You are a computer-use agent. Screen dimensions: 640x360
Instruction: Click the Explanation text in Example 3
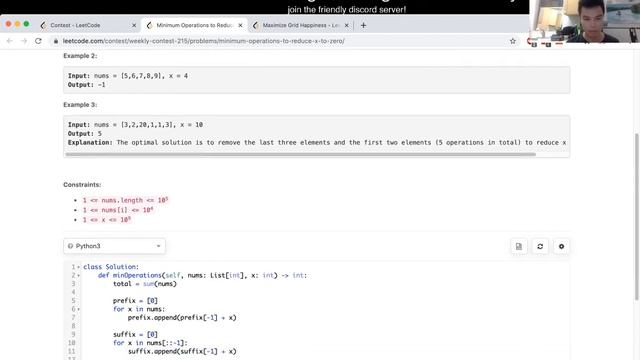tap(317, 143)
